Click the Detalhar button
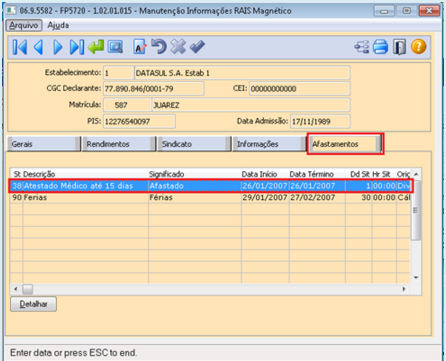Image resolution: width=446 pixels, height=361 pixels. 33,304
